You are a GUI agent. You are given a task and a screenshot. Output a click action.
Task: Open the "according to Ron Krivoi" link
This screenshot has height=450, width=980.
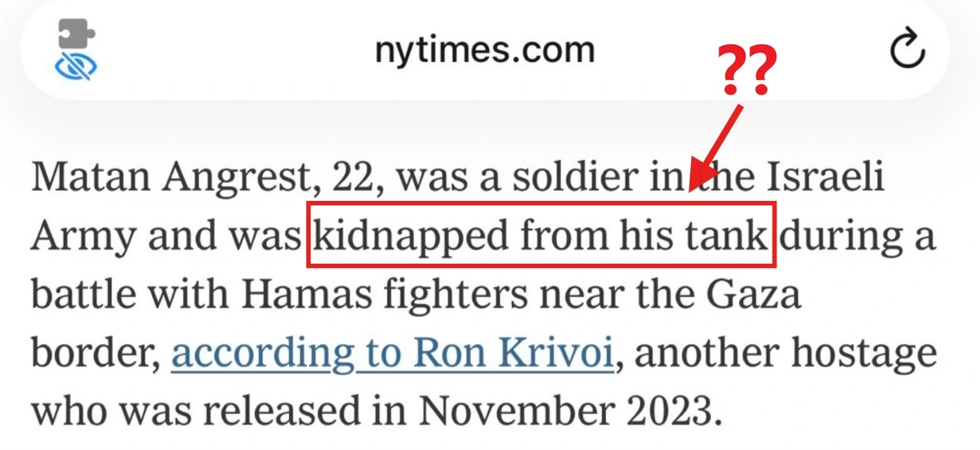(x=393, y=353)
